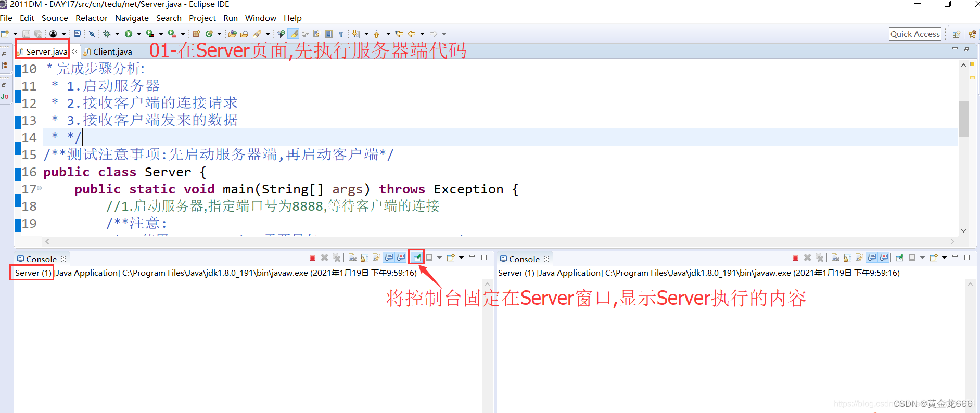Click the Next Annotation arrow icon

click(355, 34)
